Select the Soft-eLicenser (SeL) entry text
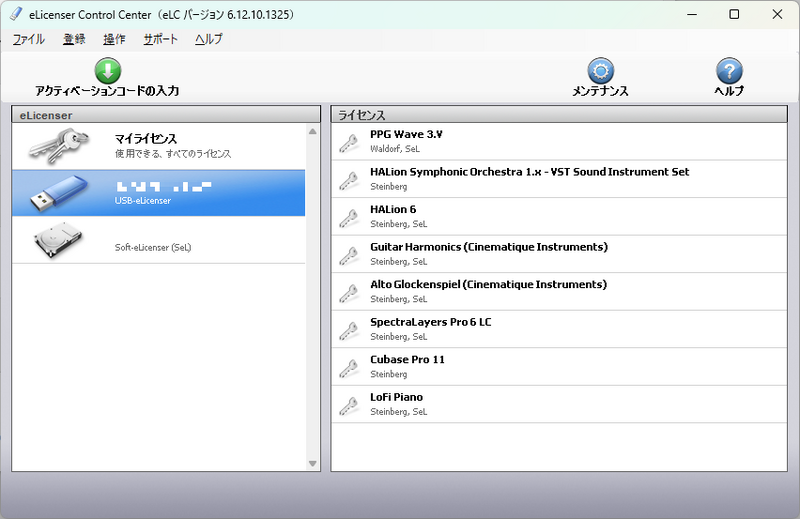 [153, 248]
